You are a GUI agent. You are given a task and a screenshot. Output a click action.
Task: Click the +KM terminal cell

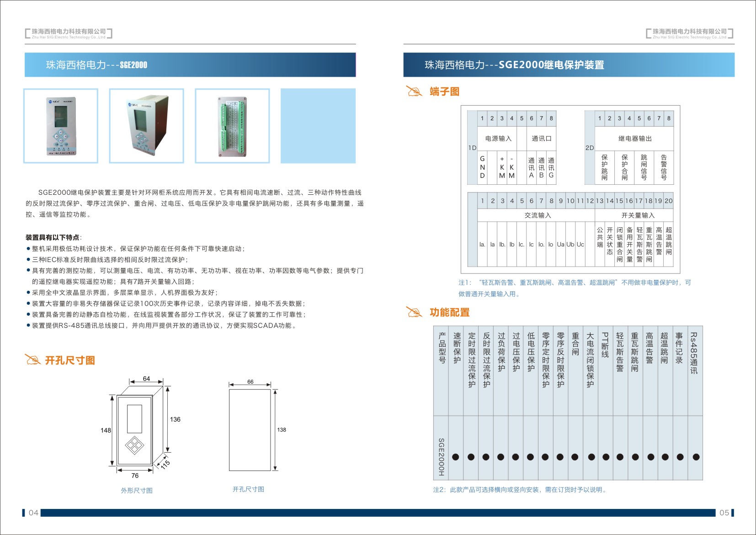tap(502, 167)
